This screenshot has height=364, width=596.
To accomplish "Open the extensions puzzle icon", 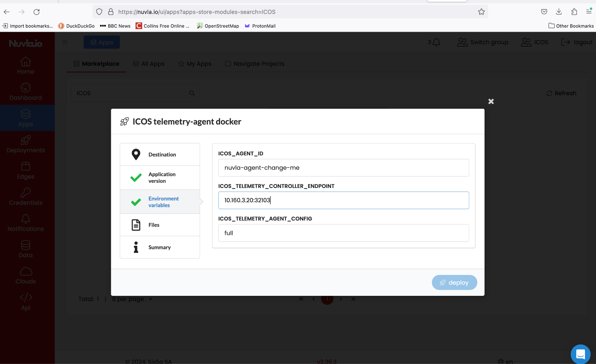I will 574,12.
